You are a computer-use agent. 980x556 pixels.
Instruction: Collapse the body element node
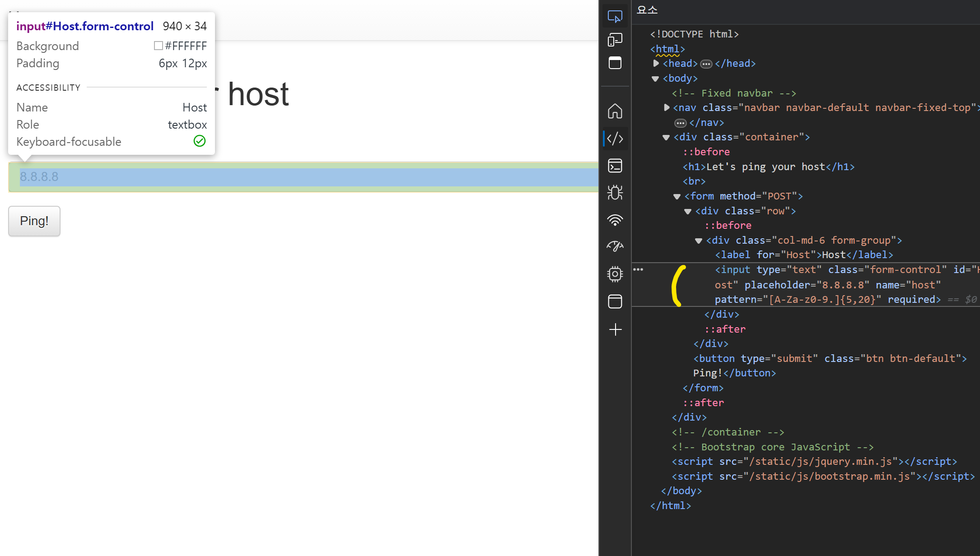[655, 79]
